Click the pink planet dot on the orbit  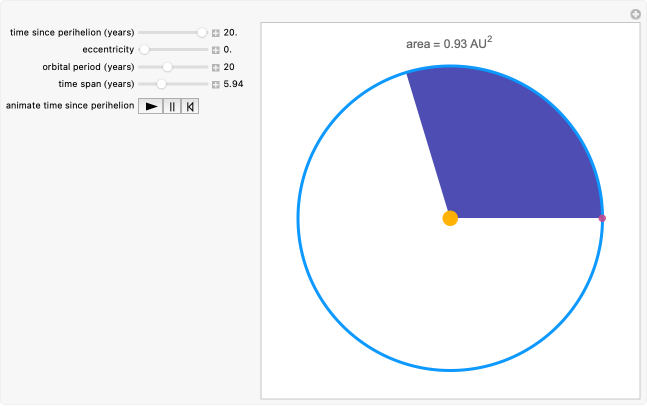pyautogui.click(x=602, y=218)
